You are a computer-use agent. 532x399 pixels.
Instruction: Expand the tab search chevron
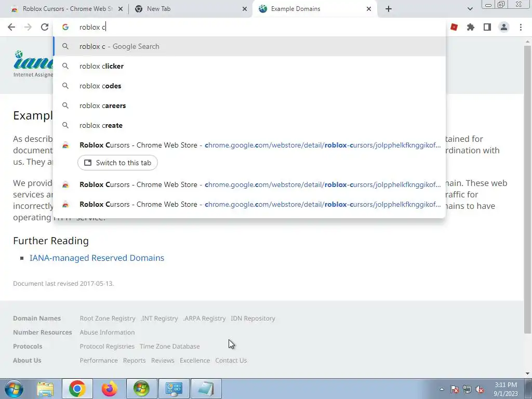470,9
